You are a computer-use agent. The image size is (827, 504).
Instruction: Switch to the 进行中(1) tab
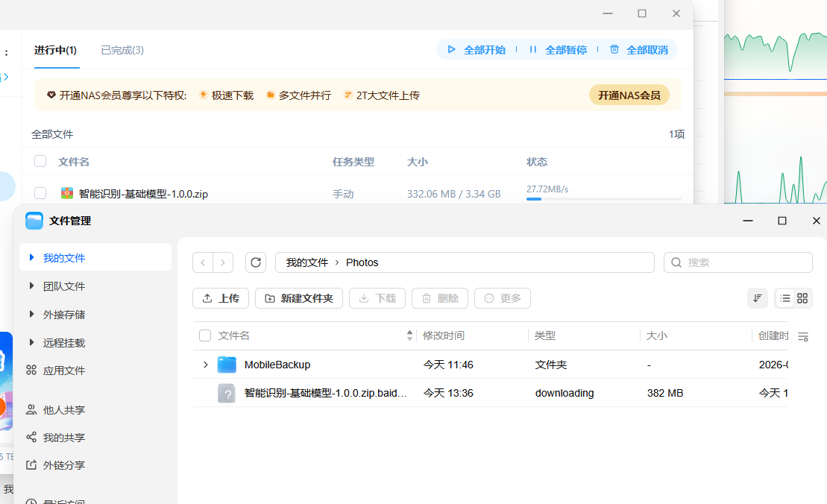(x=55, y=50)
